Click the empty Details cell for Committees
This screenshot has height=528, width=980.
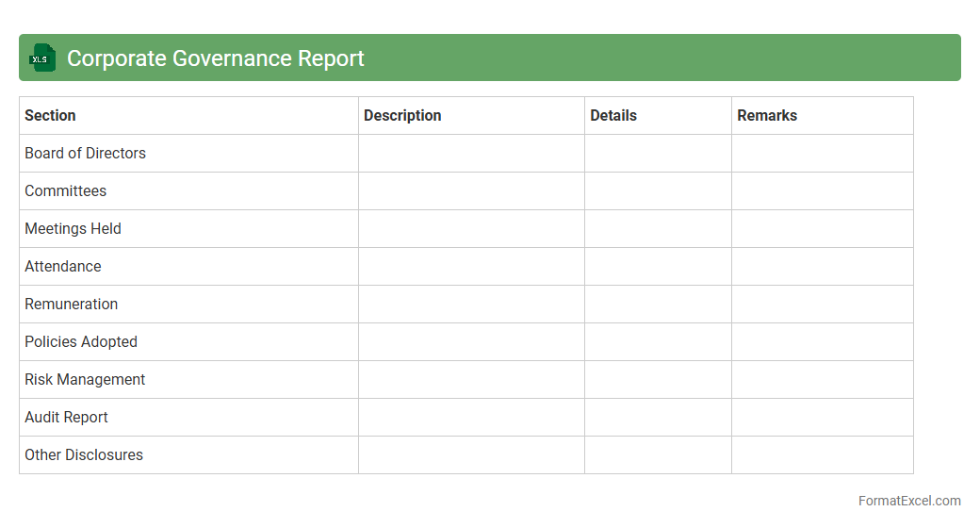(x=658, y=191)
